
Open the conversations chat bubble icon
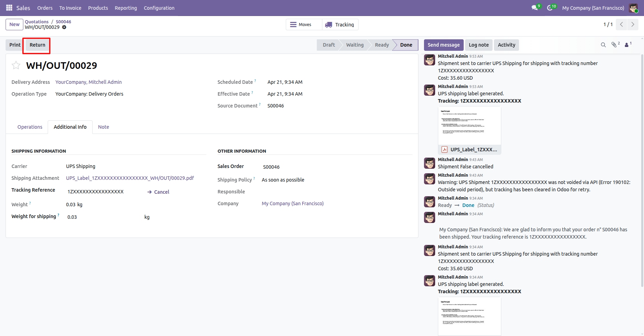point(535,8)
